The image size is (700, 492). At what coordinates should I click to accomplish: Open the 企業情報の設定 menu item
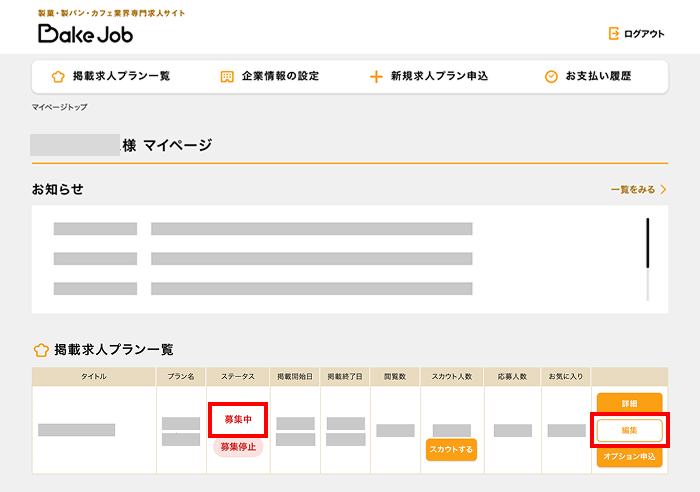point(280,76)
